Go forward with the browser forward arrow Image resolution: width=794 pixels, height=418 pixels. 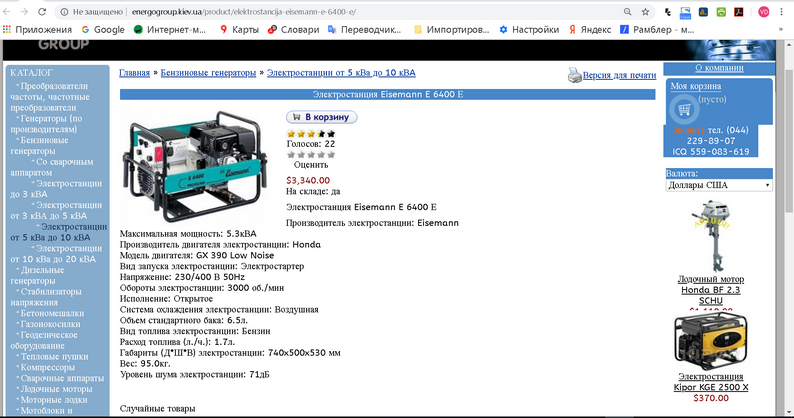24,12
